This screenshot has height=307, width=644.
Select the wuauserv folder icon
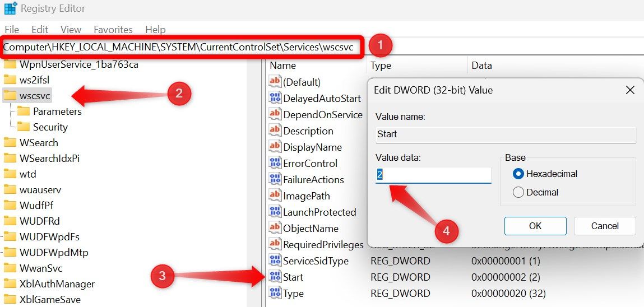[x=10, y=190]
